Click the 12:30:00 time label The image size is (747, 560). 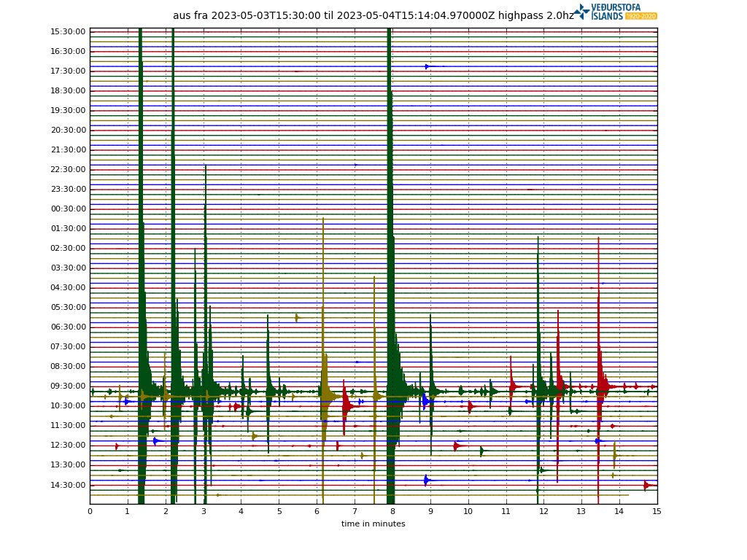click(68, 445)
